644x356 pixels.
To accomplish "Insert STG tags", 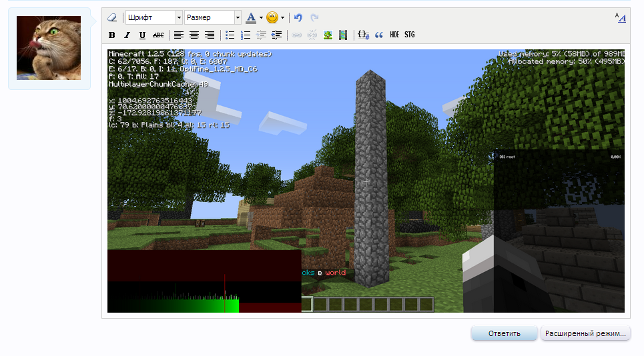I will pos(410,35).
